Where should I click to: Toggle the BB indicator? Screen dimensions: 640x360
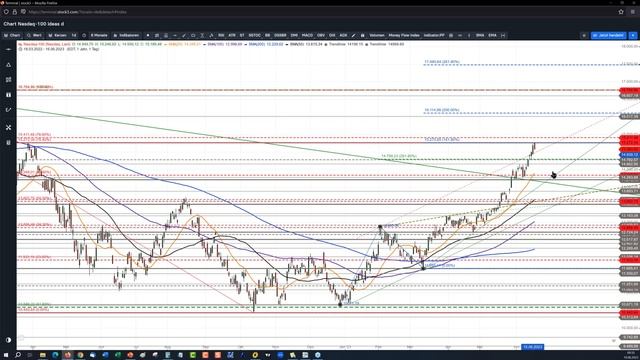pos(267,36)
